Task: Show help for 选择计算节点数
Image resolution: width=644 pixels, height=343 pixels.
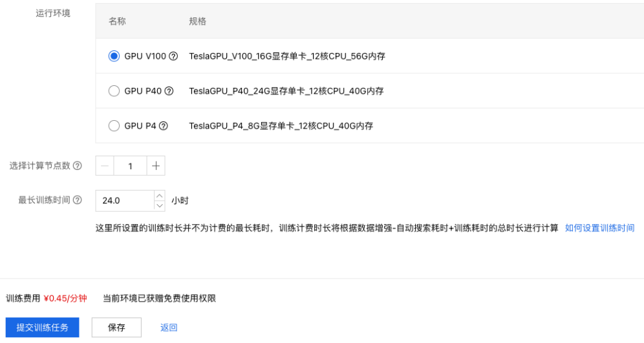Action: [x=77, y=166]
